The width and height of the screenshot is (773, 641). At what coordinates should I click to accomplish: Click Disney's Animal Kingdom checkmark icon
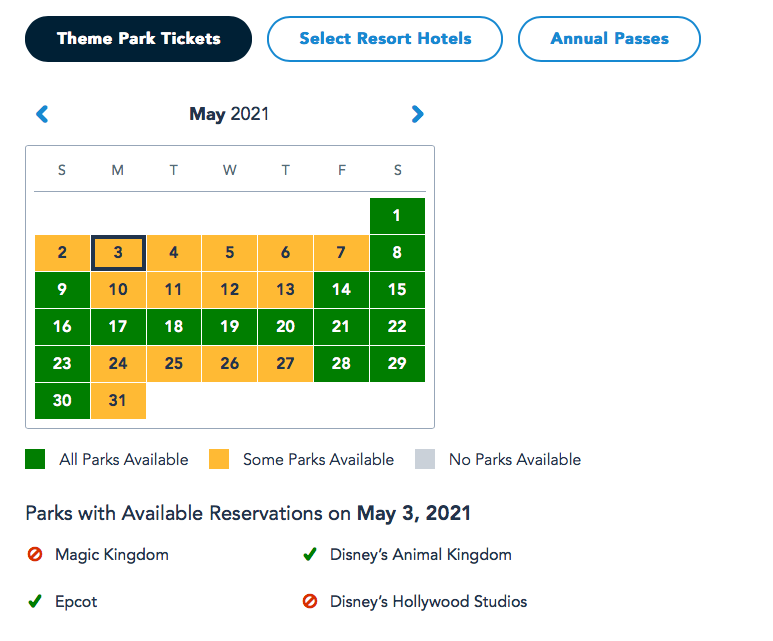[x=310, y=554]
